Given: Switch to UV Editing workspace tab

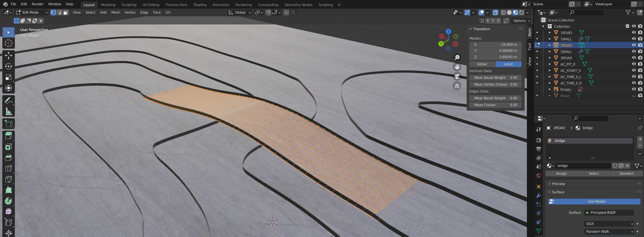Looking at the screenshot, I should 151,5.
